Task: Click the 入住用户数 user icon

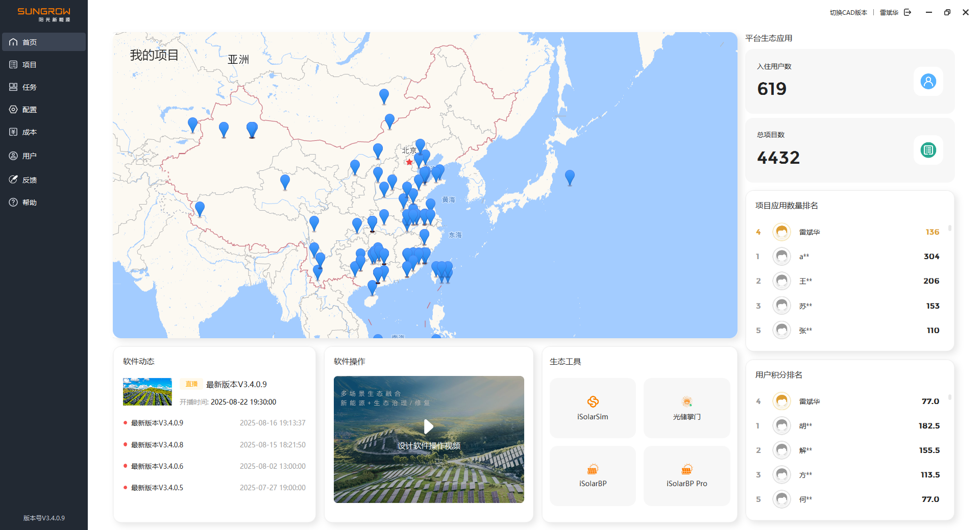Action: (928, 82)
